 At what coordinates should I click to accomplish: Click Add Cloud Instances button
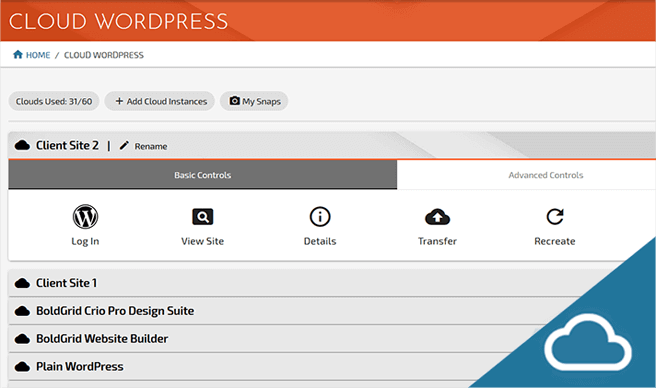point(160,101)
